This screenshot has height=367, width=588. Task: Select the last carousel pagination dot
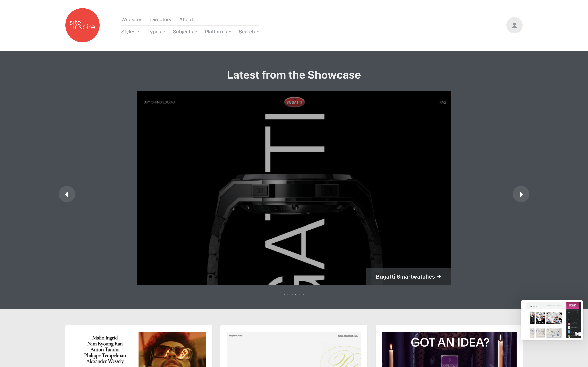click(304, 294)
